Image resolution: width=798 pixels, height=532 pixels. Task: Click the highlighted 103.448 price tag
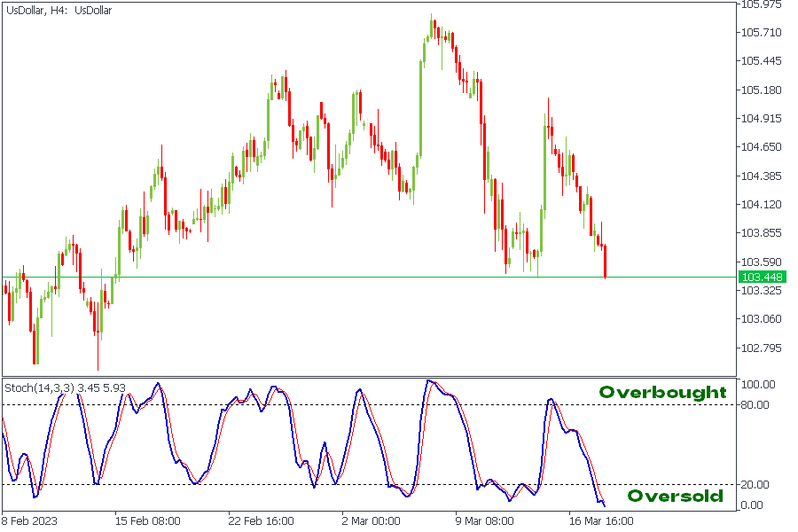pos(764,278)
